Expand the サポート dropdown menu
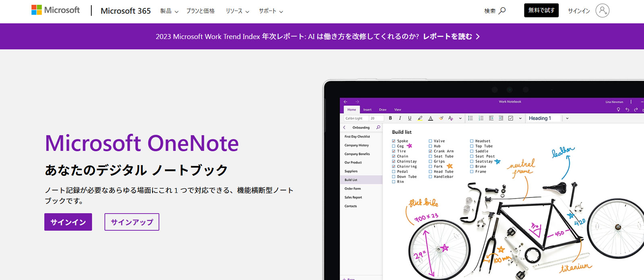 271,11
